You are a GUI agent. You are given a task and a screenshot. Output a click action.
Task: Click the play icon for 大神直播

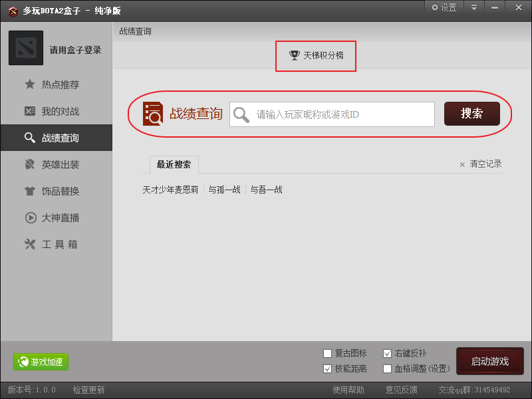(x=31, y=217)
